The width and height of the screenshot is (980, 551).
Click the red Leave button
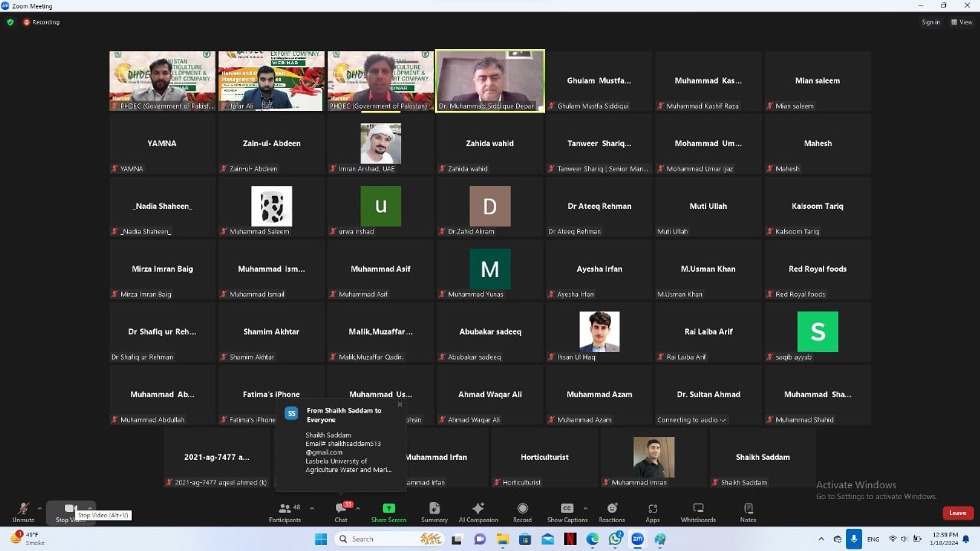pos(957,513)
